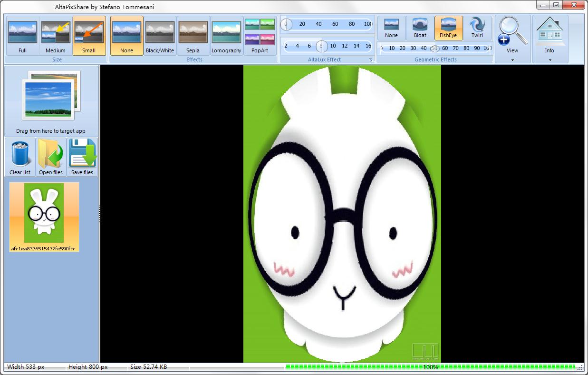Image resolution: width=588 pixels, height=375 pixels.
Task: Apply the PopArt effect
Action: pos(260,36)
